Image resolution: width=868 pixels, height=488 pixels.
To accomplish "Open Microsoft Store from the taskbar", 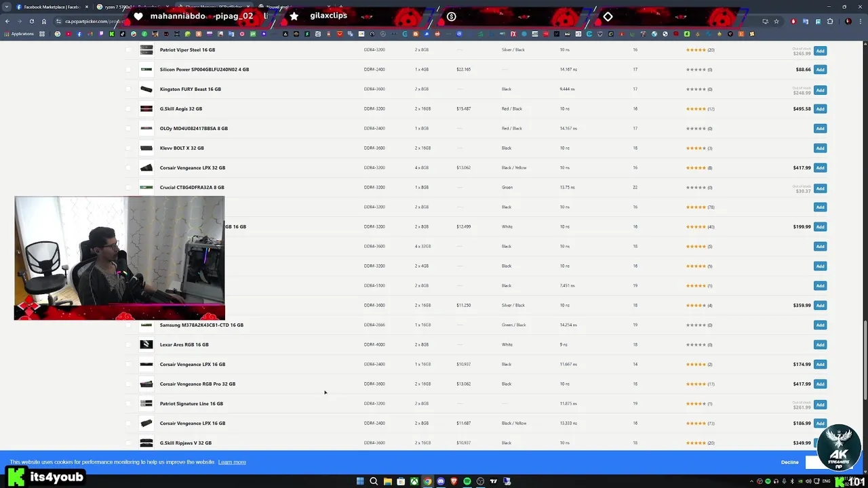I will (401, 481).
